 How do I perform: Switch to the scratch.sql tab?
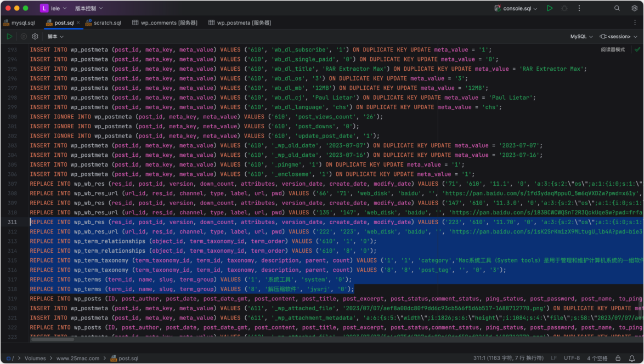tap(103, 22)
